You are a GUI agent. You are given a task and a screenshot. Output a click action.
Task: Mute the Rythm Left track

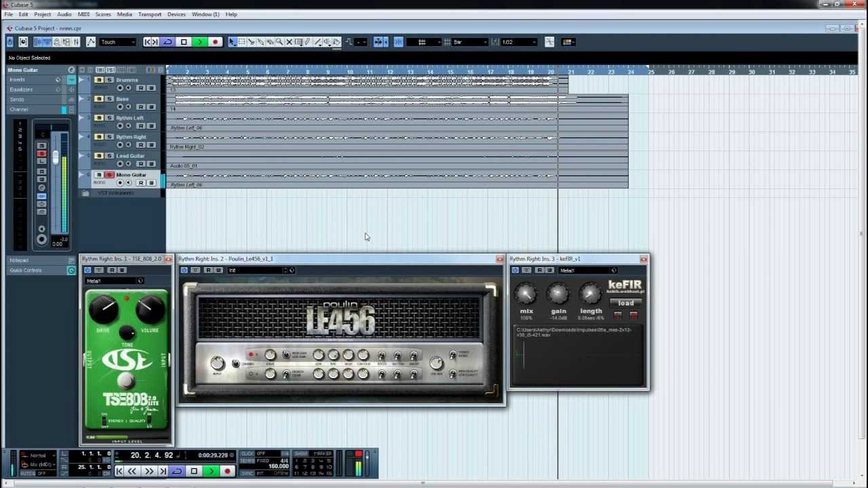99,118
